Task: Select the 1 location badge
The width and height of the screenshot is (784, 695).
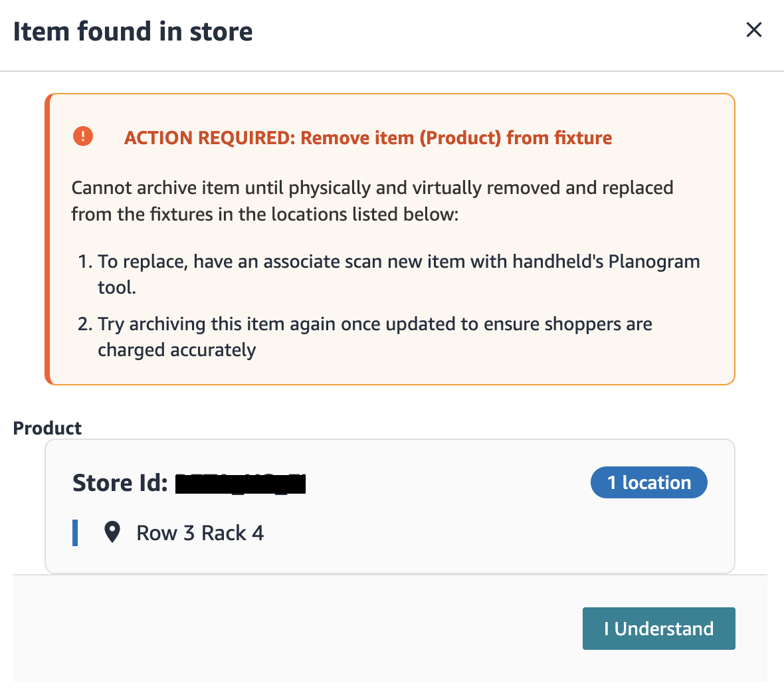Action: (x=648, y=482)
